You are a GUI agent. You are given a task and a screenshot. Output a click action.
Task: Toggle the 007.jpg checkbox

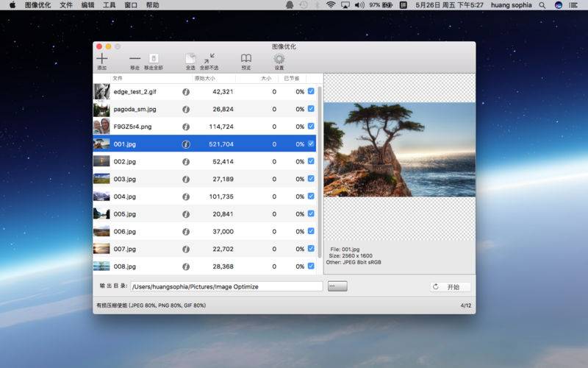[311, 249]
